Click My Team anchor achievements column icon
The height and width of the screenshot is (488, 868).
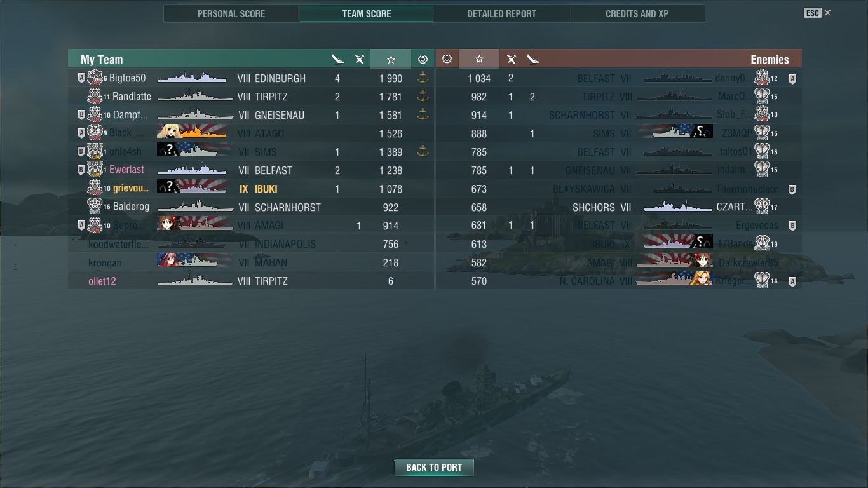(x=423, y=59)
